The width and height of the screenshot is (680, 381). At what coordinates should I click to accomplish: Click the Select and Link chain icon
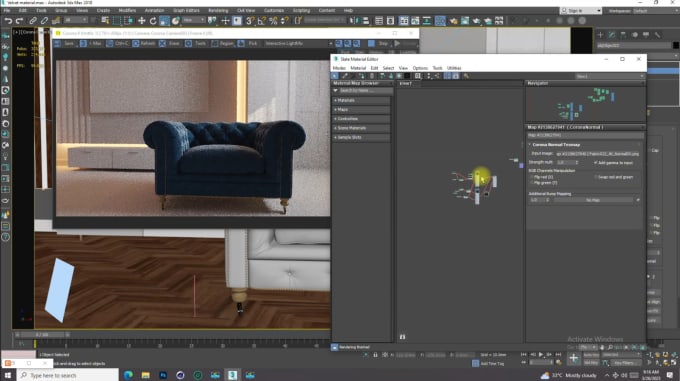[x=33, y=20]
